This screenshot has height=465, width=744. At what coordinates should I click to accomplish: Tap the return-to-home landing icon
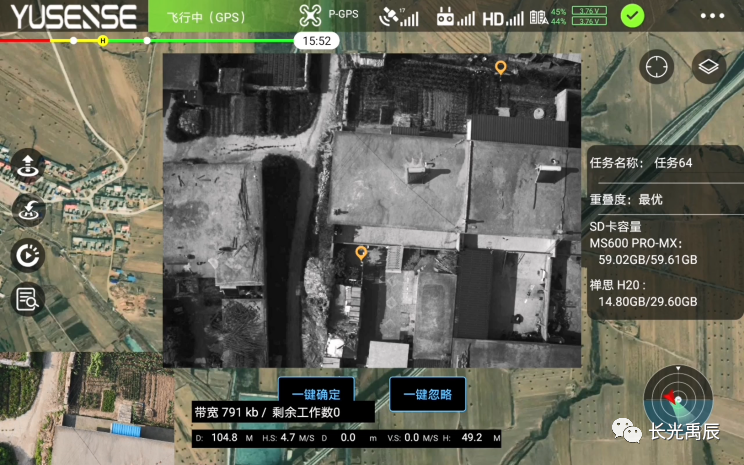point(27,209)
